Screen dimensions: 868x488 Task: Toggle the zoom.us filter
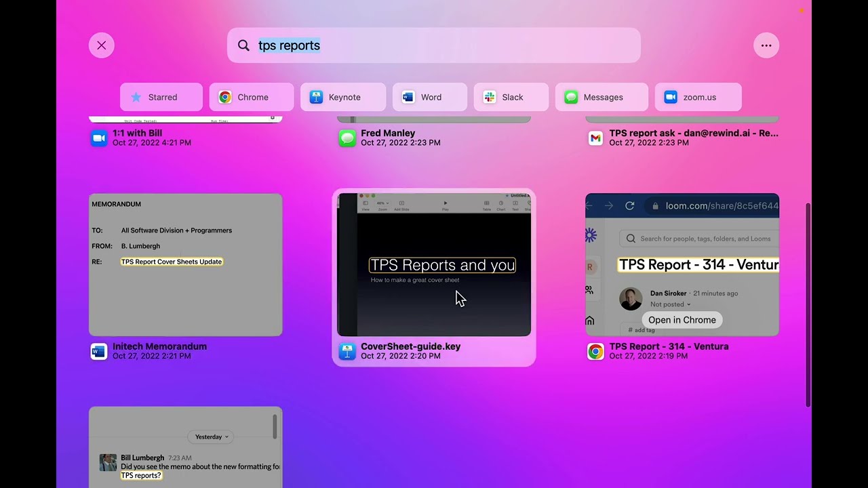pos(698,97)
